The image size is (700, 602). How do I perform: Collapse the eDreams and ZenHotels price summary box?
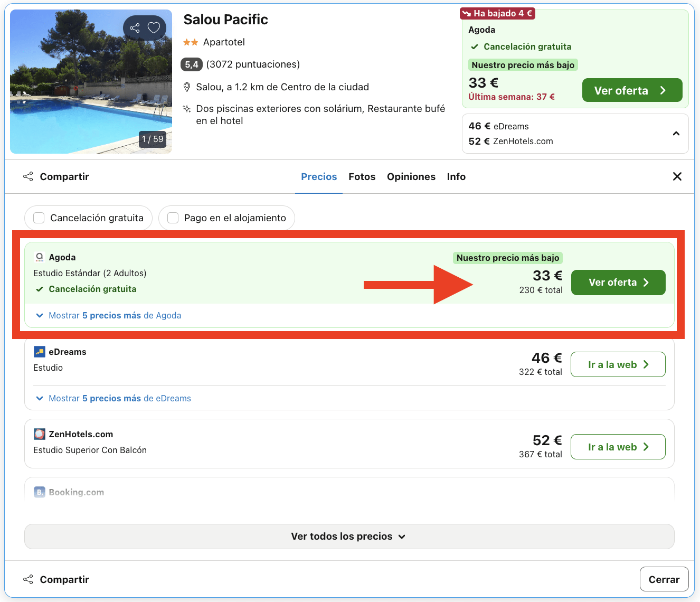click(x=676, y=134)
